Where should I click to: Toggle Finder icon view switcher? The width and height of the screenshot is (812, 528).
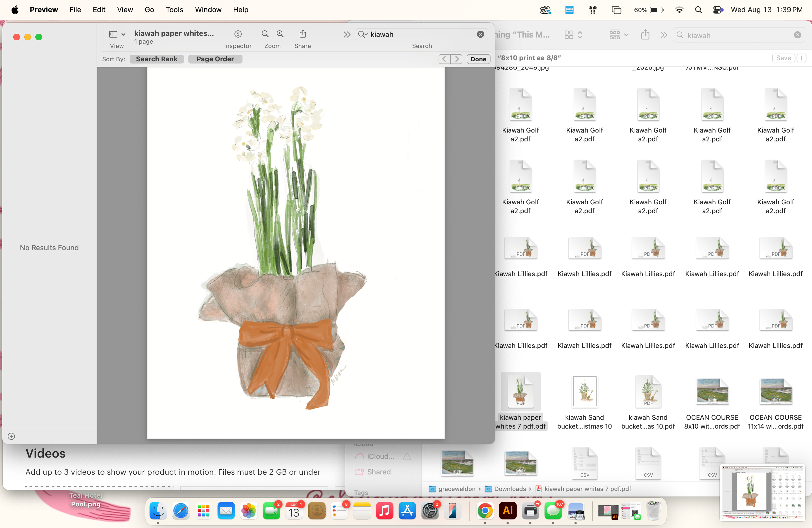pyautogui.click(x=573, y=35)
